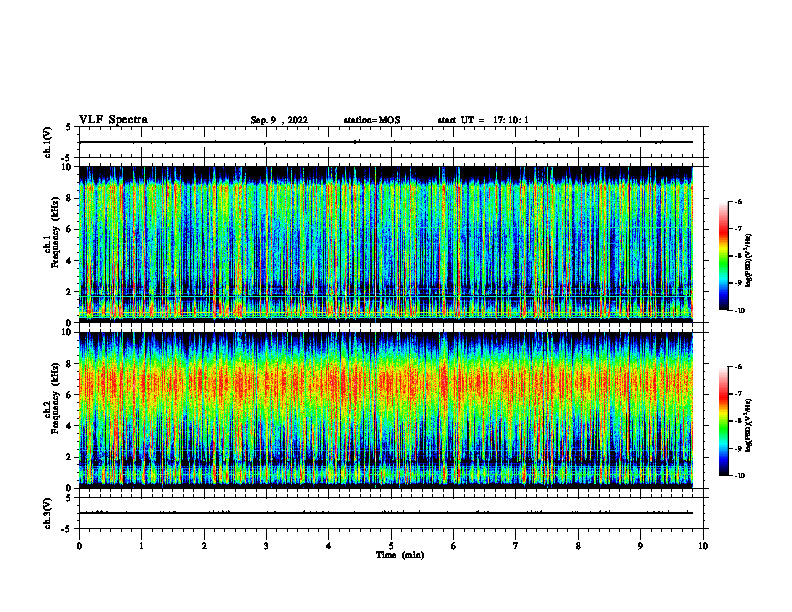Click the "-10" label on ch.2 colorbar

(x=739, y=476)
